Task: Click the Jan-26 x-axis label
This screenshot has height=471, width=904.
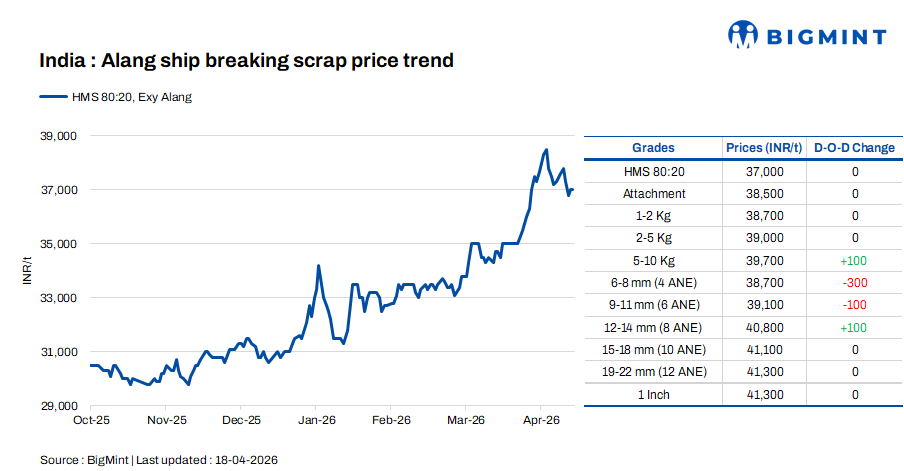Action: pyautogui.click(x=316, y=420)
